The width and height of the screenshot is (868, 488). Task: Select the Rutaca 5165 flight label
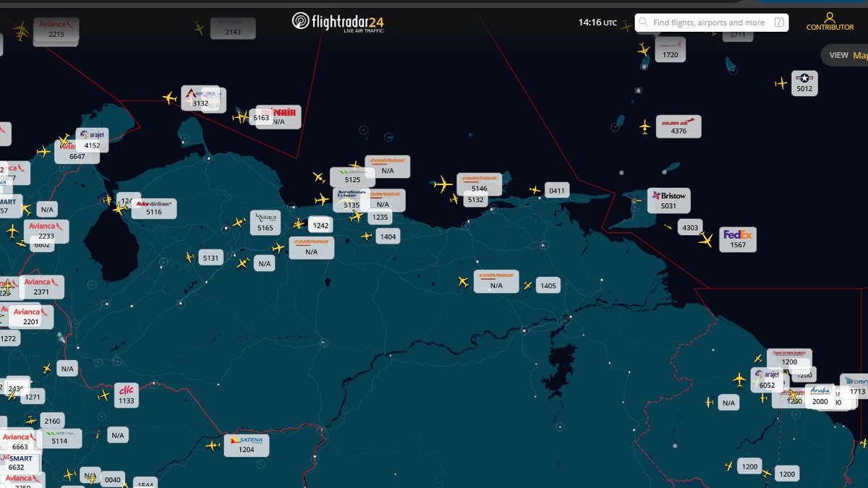tap(265, 223)
